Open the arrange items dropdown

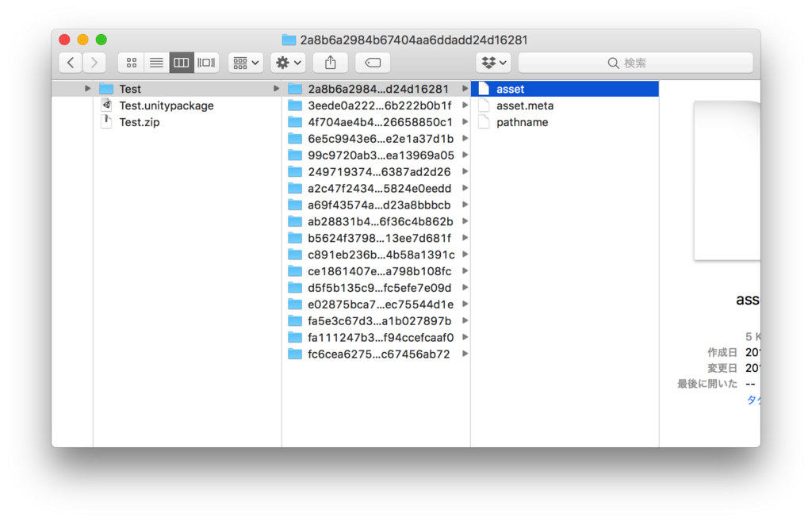point(246,63)
